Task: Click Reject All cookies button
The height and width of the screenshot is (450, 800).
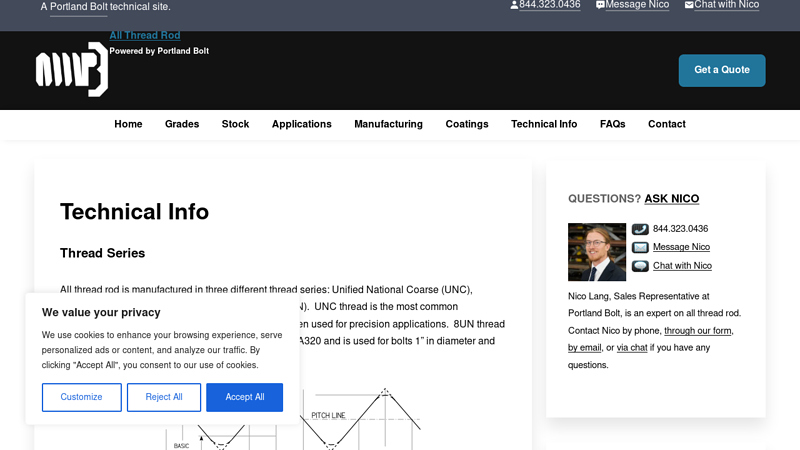Action: coord(164,397)
